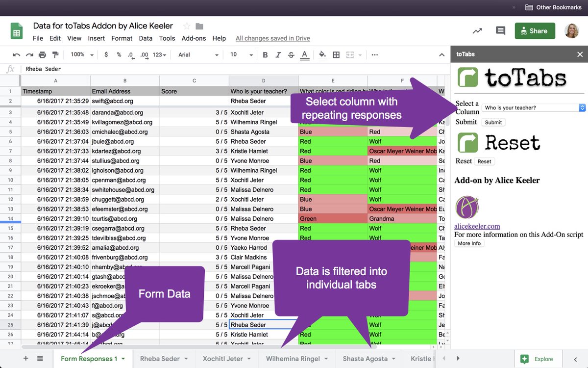Open the account profile picture
588x368 pixels.
click(x=571, y=31)
